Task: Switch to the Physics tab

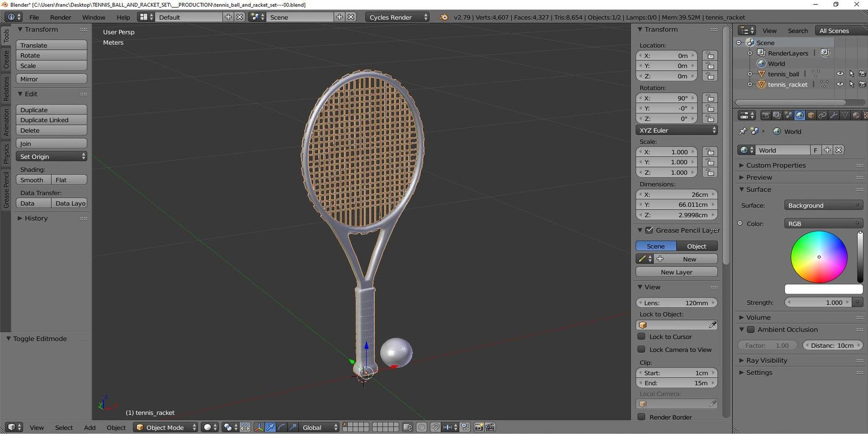Action: click(6, 154)
